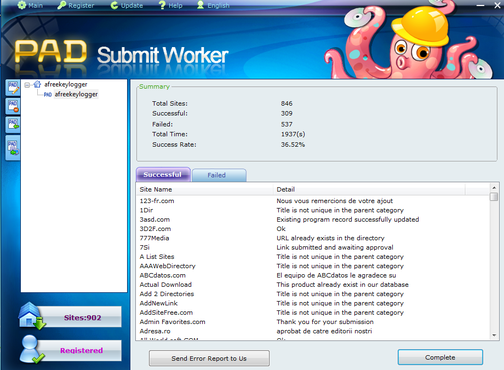504x370 pixels.
Task: Open the Update menu item
Action: (127, 5)
